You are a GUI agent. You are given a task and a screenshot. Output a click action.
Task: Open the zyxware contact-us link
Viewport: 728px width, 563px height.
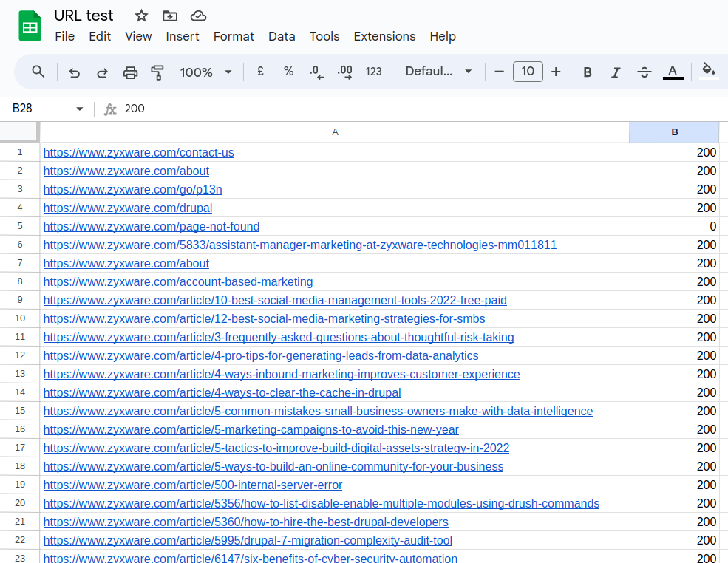[x=139, y=153]
